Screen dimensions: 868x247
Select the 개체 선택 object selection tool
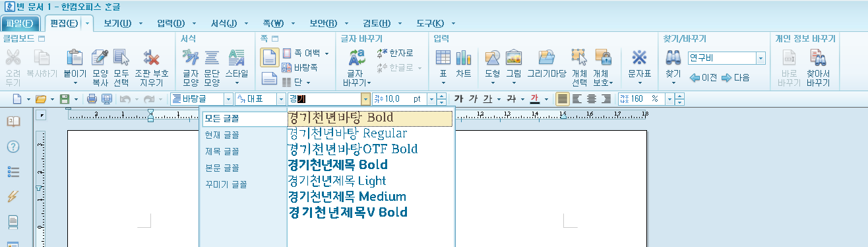click(x=579, y=58)
